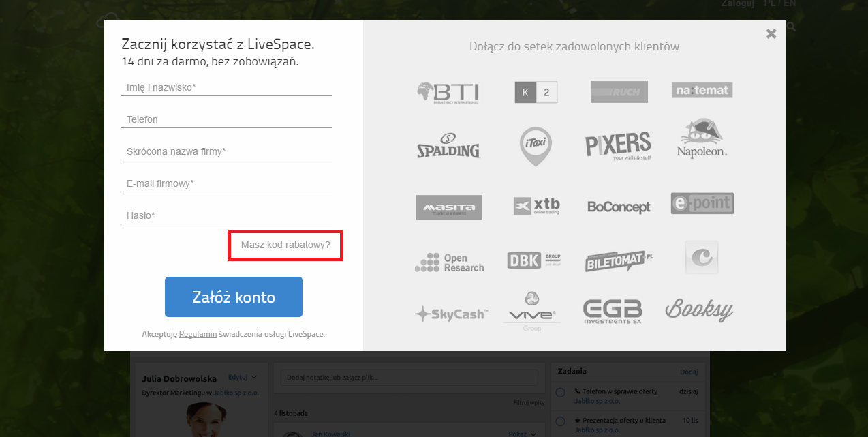
Task: Click the EGB Investments logo
Action: tap(612, 311)
